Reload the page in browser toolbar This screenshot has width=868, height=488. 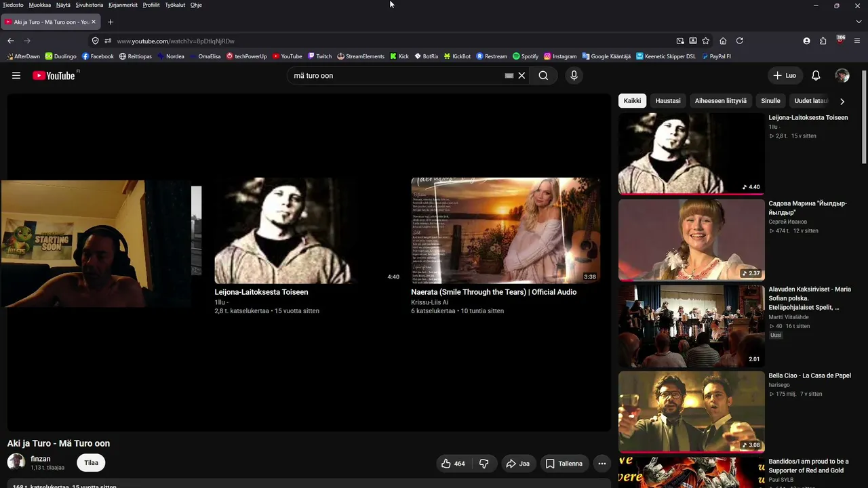[740, 41]
